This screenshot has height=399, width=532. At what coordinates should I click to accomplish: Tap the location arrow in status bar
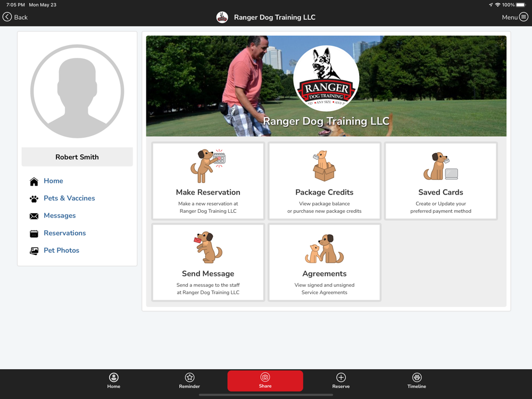tap(491, 5)
